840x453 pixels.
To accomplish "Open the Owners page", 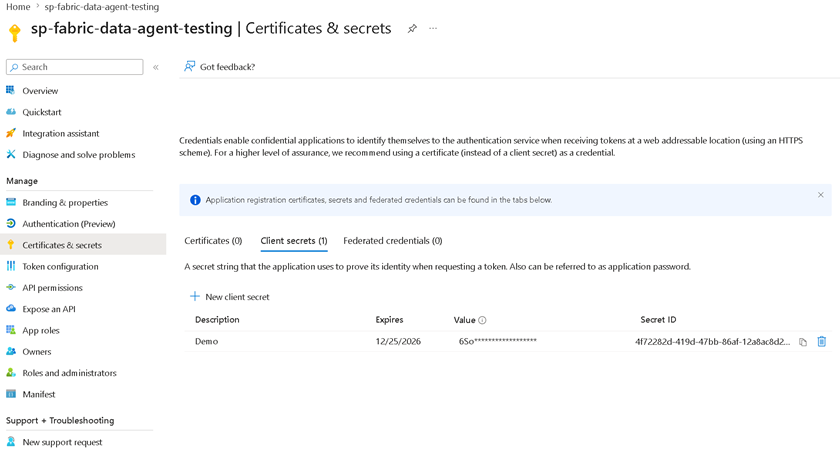I will [x=36, y=351].
